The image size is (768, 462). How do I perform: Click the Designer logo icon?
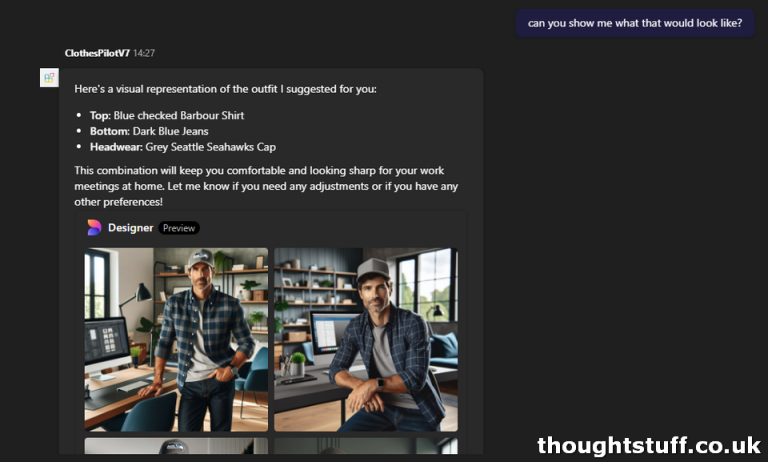[94, 228]
